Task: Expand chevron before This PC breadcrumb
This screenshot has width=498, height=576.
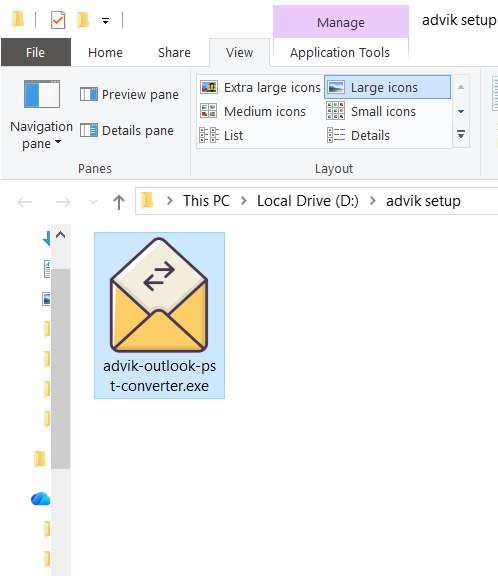Action: pos(169,201)
